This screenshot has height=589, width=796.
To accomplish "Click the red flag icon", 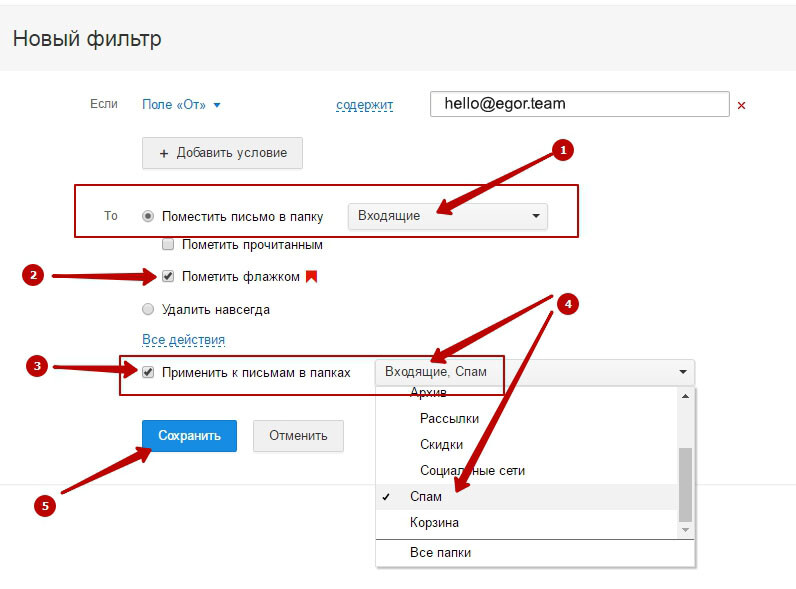I will 312,276.
